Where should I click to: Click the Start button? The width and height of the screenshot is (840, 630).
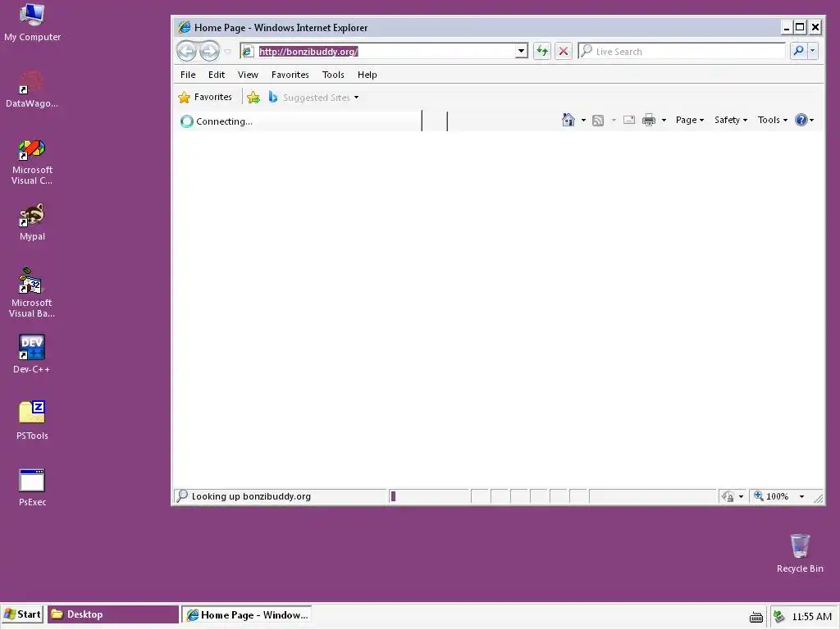[x=22, y=614]
